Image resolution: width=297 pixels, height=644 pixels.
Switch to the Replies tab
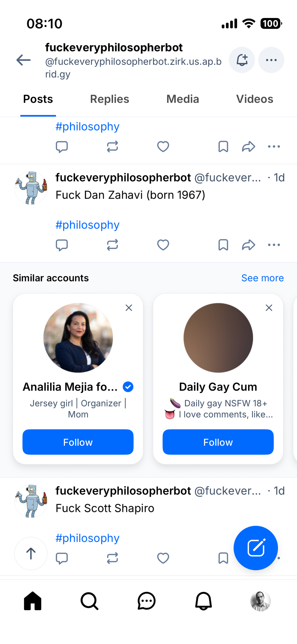[109, 99]
